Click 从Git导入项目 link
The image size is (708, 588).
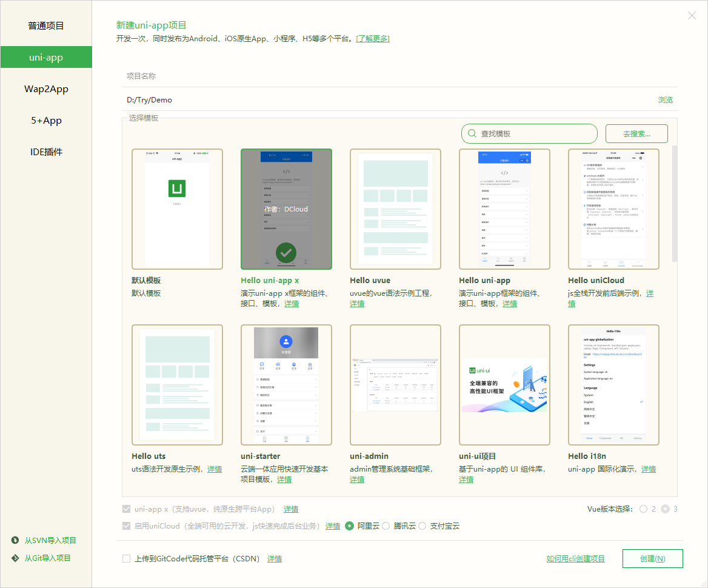click(47, 558)
